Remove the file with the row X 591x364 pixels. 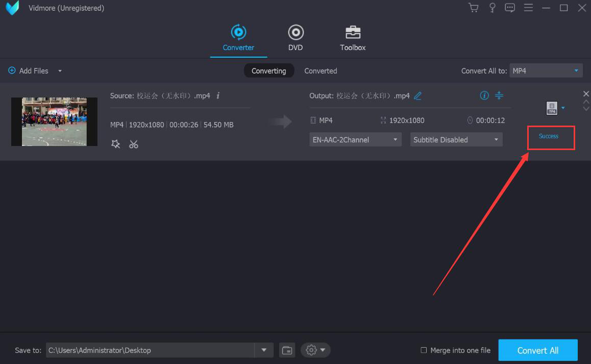[x=586, y=93]
